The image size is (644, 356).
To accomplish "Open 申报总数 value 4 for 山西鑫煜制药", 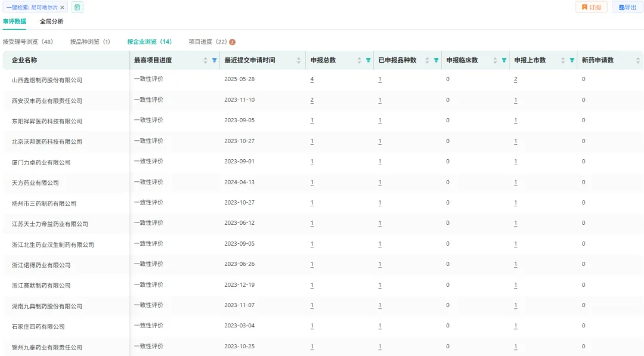I will coord(312,79).
